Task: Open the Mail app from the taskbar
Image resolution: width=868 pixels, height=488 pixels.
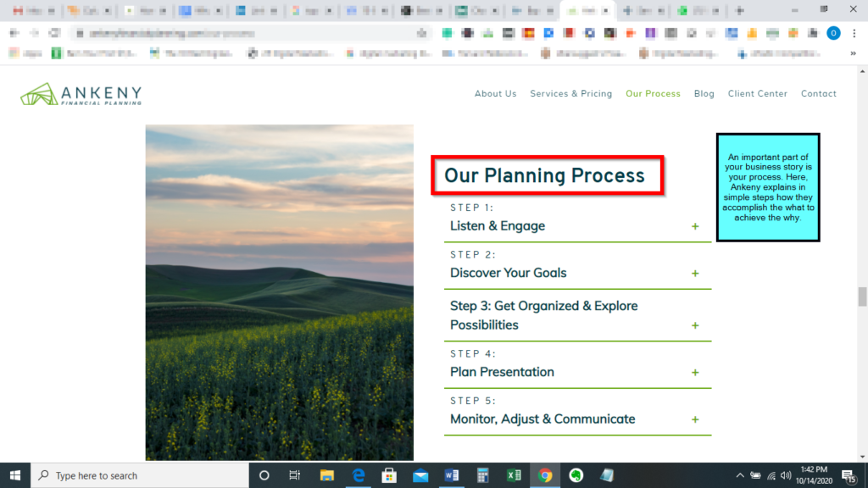Action: tap(420, 475)
